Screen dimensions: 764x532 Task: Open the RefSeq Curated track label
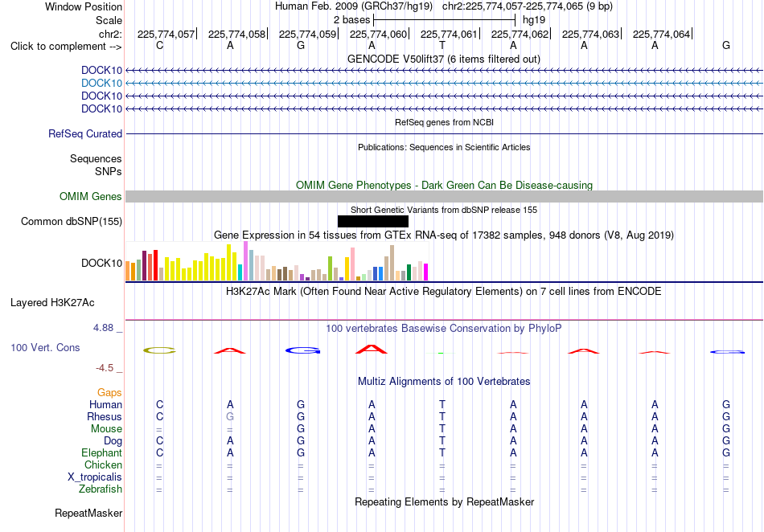pyautogui.click(x=85, y=134)
